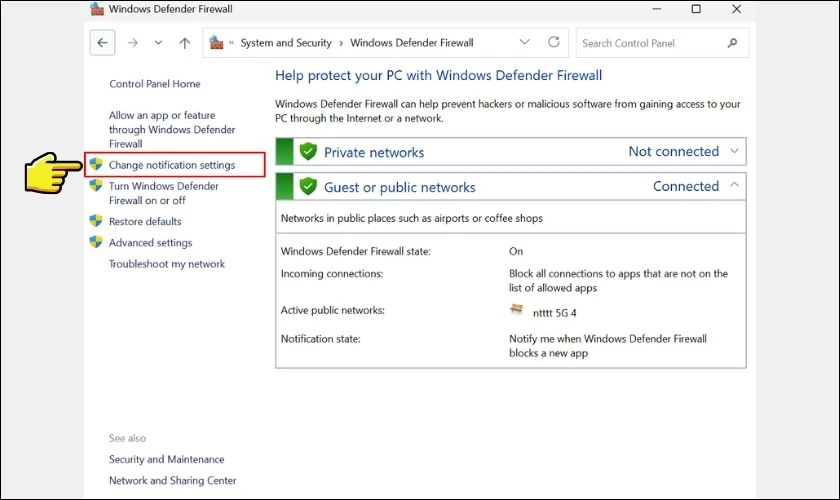Click the Back navigation arrow
Image resolution: width=840 pixels, height=500 pixels.
(102, 43)
